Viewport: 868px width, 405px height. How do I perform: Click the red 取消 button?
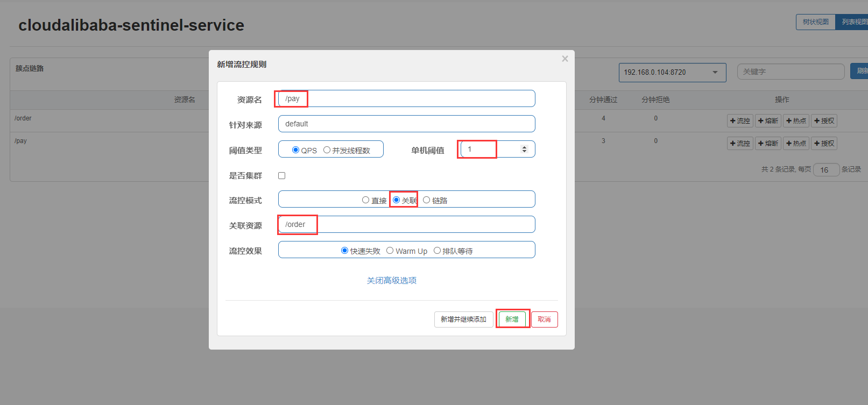click(x=544, y=319)
